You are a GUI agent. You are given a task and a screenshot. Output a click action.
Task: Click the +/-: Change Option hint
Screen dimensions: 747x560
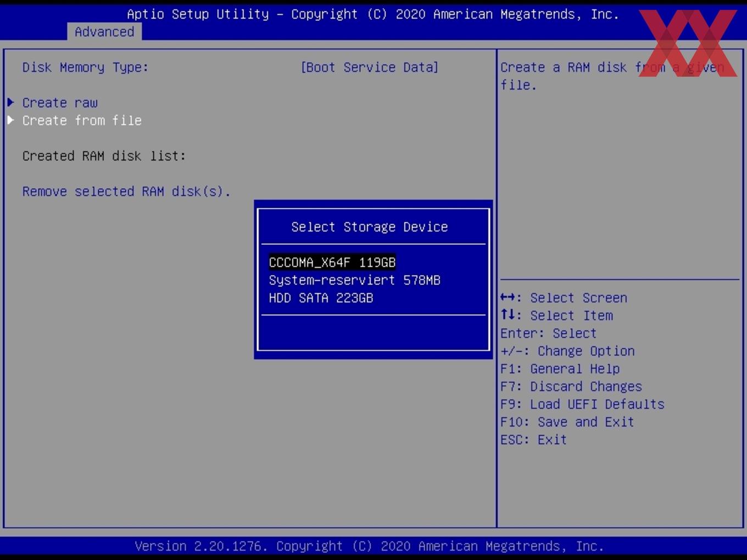point(567,351)
